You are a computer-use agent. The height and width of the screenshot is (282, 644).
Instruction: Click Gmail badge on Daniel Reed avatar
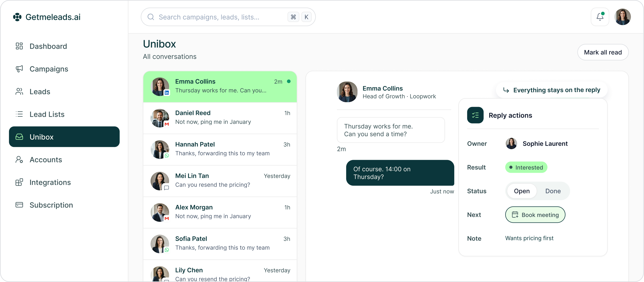click(x=167, y=124)
